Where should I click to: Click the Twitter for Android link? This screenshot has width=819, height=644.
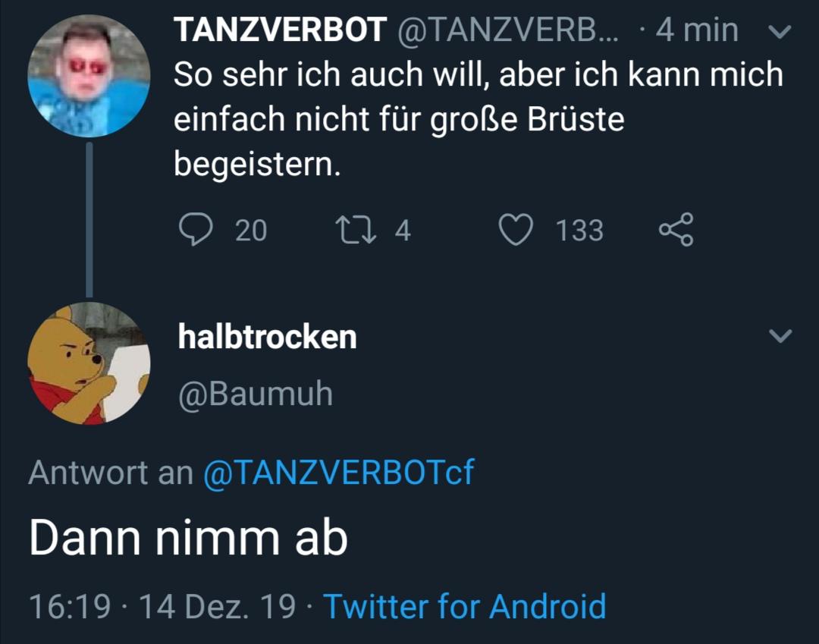click(x=465, y=606)
